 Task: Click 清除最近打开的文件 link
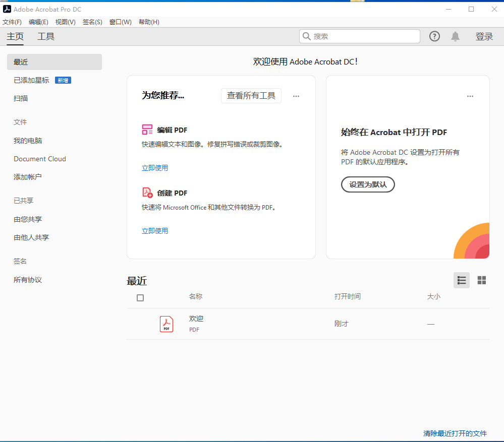pos(456,433)
